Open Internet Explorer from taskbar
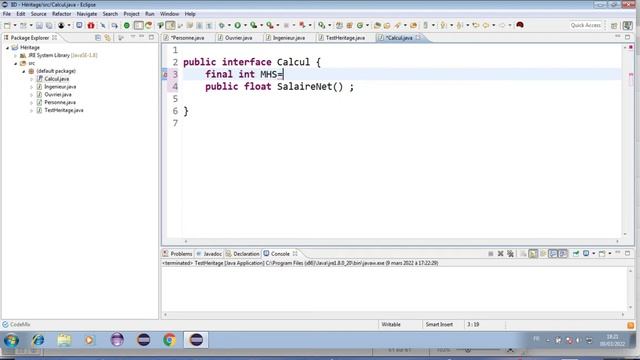The image size is (640, 360). [38, 340]
